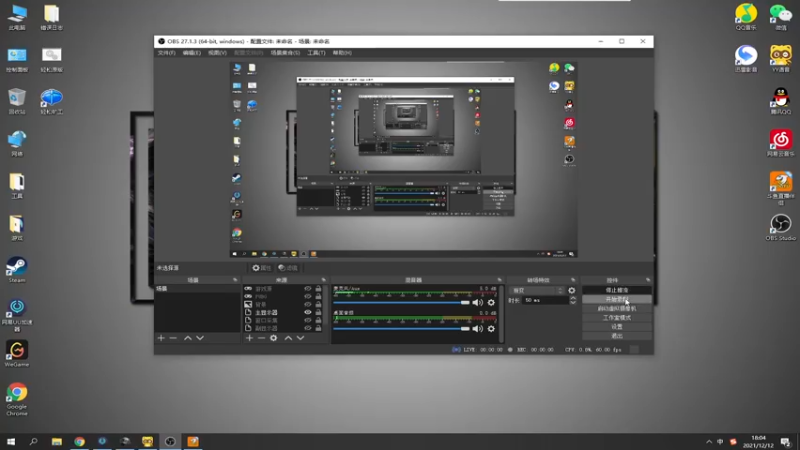Move source down with the down arrow in Sources panel
Screen dimensions: 800x450
pos(301,338)
